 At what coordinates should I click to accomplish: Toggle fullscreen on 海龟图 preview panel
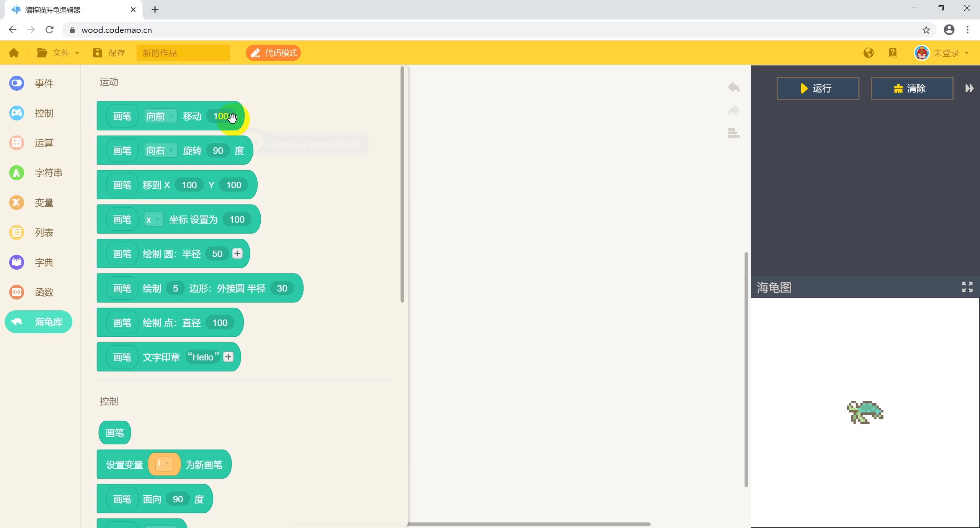968,287
